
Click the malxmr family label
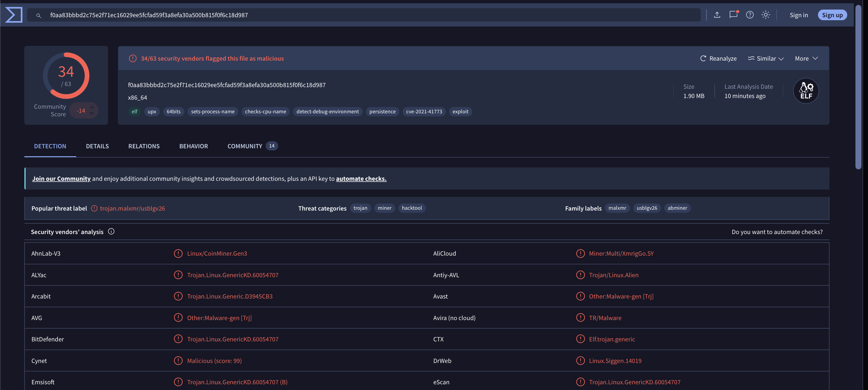[617, 208]
